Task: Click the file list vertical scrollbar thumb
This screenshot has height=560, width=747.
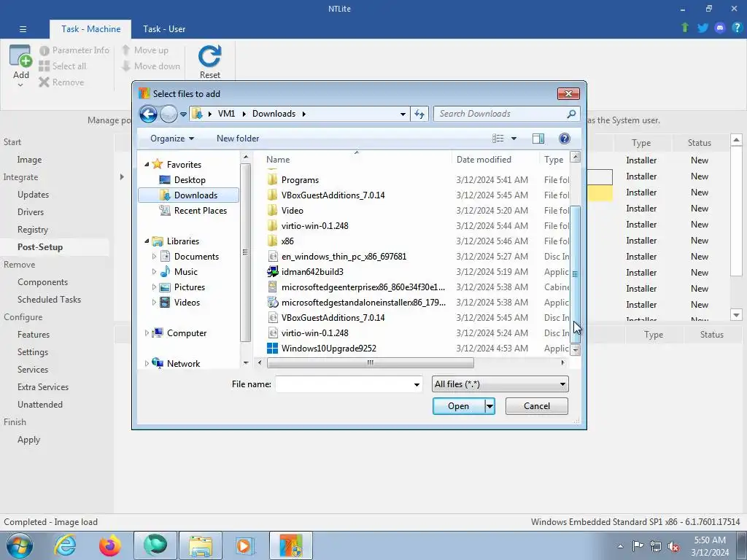Action: coord(575,274)
